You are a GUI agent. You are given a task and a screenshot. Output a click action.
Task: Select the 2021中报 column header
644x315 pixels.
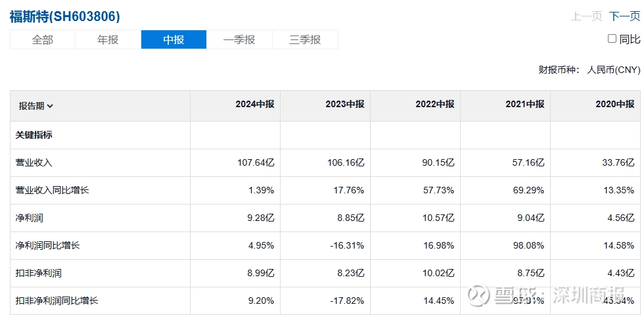pyautogui.click(x=525, y=104)
